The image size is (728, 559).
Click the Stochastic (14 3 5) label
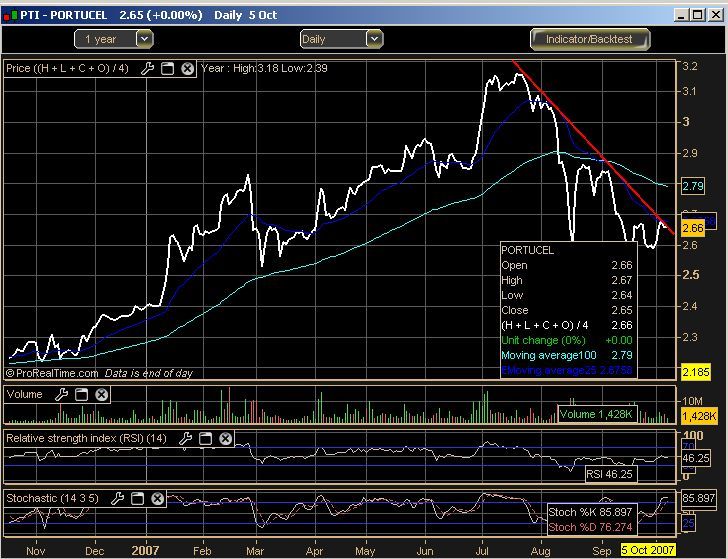tap(52, 499)
